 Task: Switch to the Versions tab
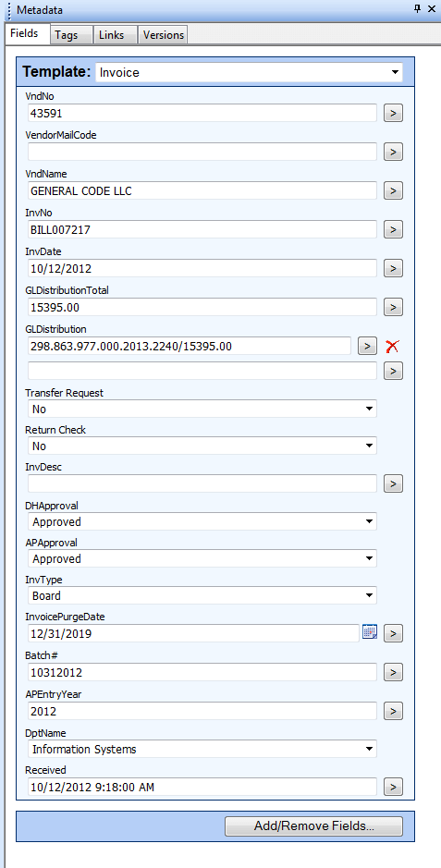pos(164,35)
